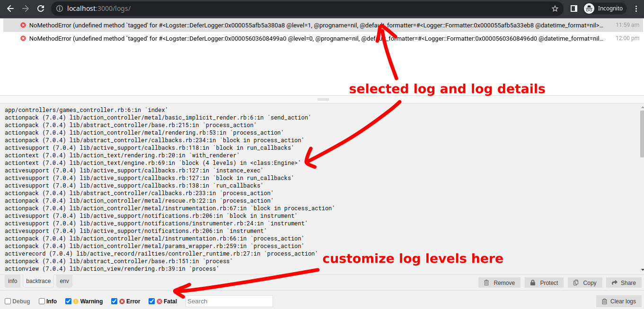Click the yellow Warning level icon
644x309 pixels.
[75, 301]
